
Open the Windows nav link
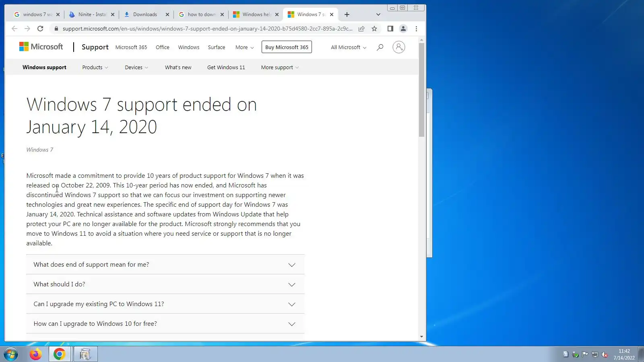click(189, 47)
